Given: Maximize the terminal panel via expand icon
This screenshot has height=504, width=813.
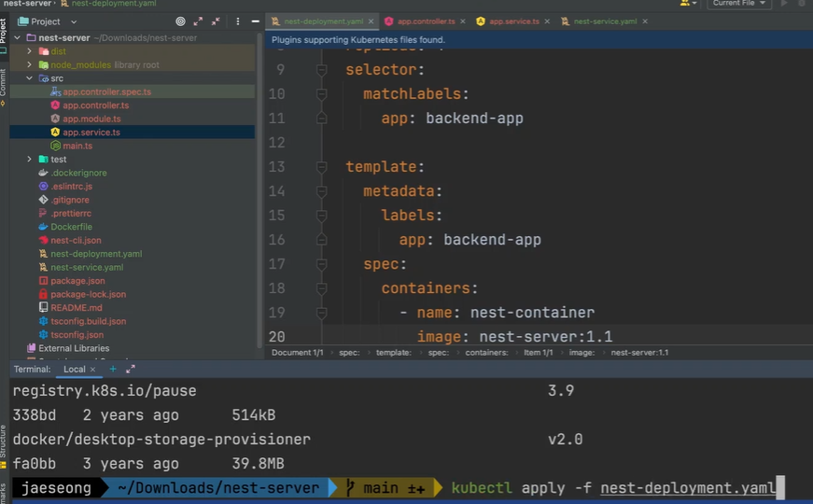Looking at the screenshot, I should [131, 369].
